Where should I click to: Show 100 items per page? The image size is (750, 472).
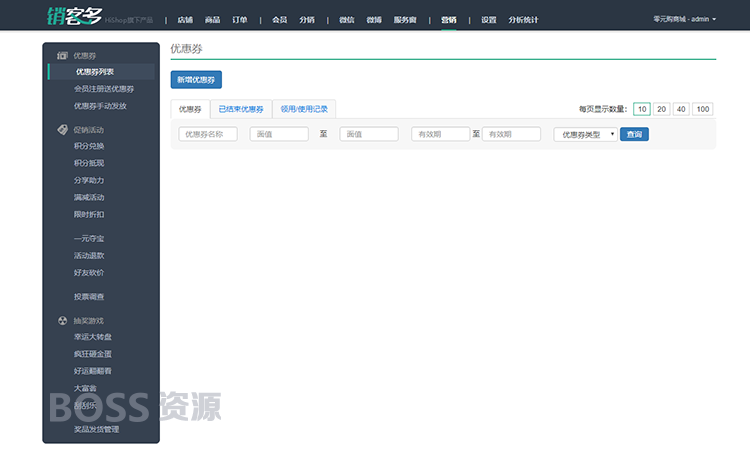(703, 109)
